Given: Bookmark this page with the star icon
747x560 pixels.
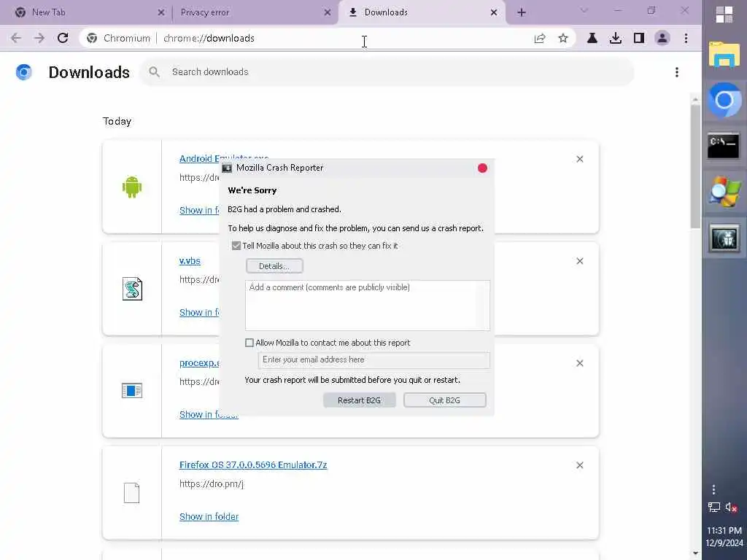Looking at the screenshot, I should pos(563,38).
